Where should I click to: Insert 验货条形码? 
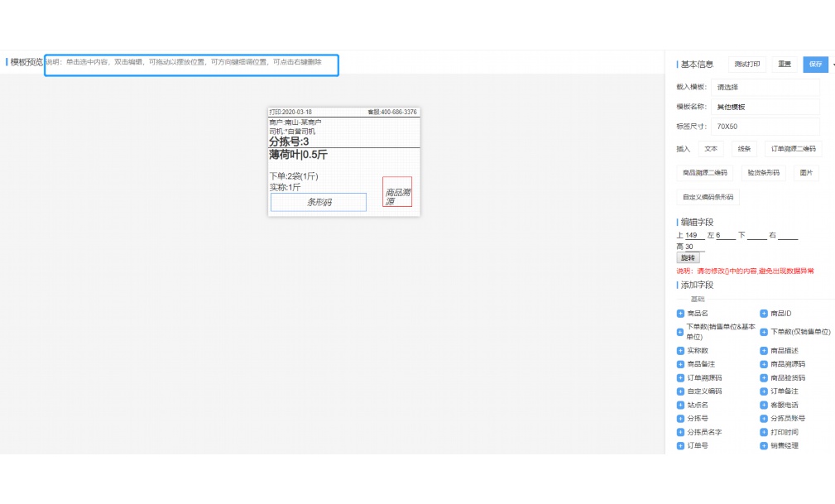(x=764, y=173)
